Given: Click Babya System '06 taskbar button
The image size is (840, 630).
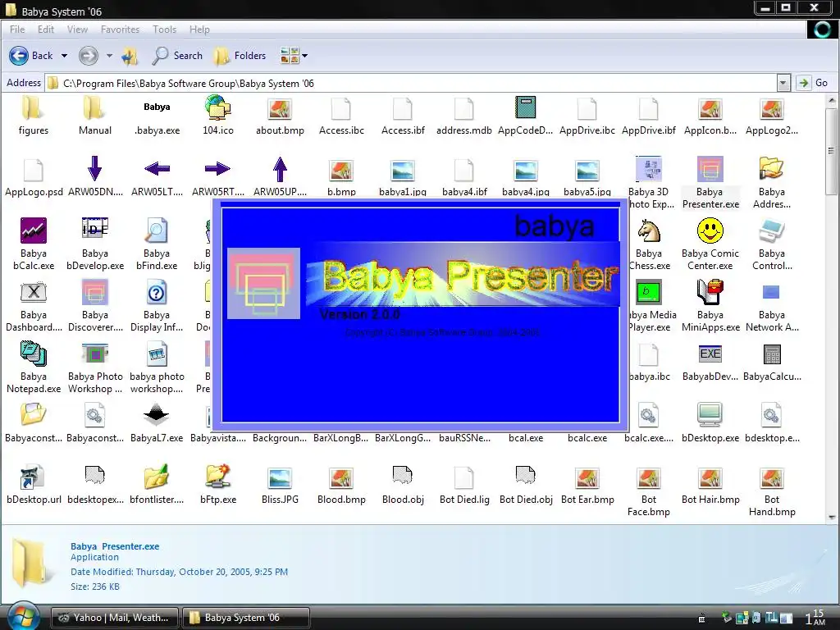Looking at the screenshot, I should [246, 618].
